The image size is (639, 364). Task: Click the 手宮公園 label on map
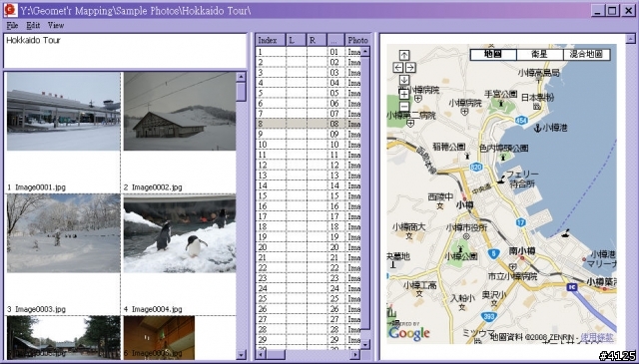tap(501, 94)
